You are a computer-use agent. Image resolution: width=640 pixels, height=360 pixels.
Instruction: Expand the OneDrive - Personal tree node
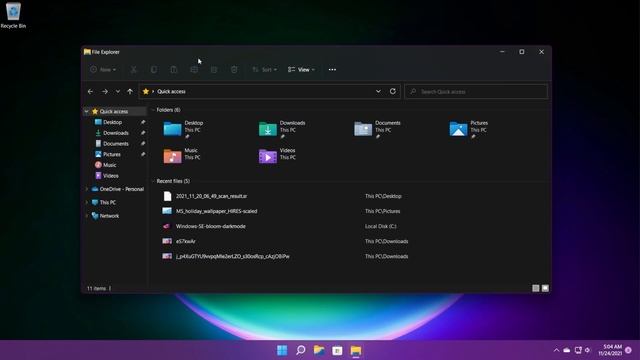[87, 189]
